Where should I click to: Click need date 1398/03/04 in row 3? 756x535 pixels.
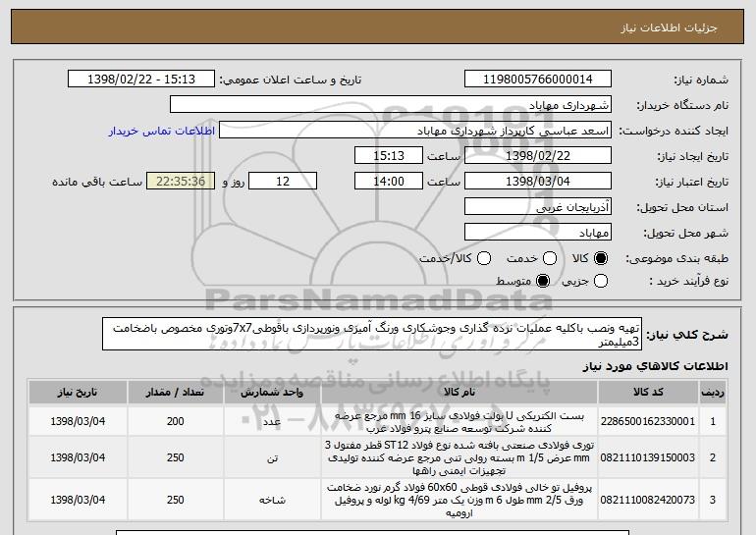(78, 500)
